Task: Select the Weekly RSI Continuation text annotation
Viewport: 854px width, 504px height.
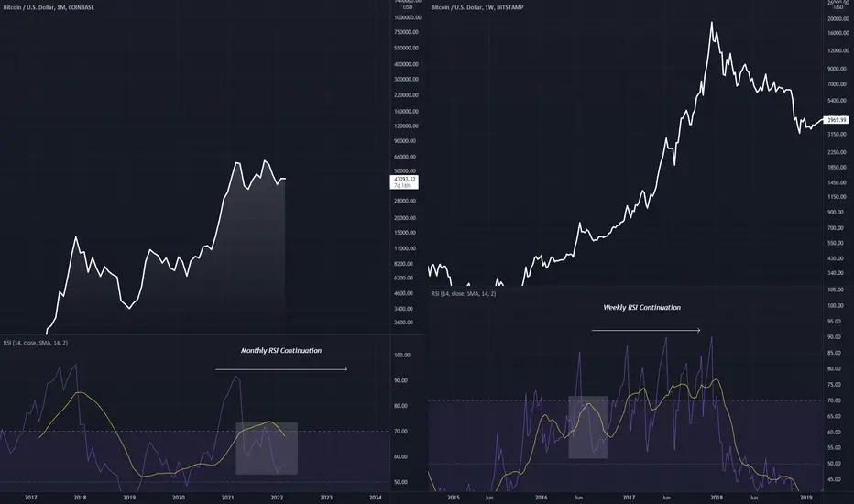Action: click(641, 307)
